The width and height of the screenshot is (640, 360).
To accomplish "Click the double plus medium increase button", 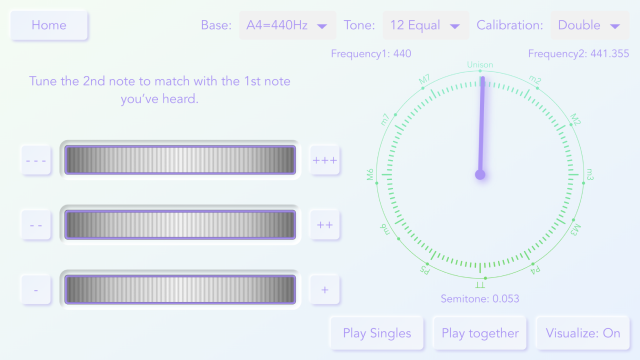I will tap(325, 225).
